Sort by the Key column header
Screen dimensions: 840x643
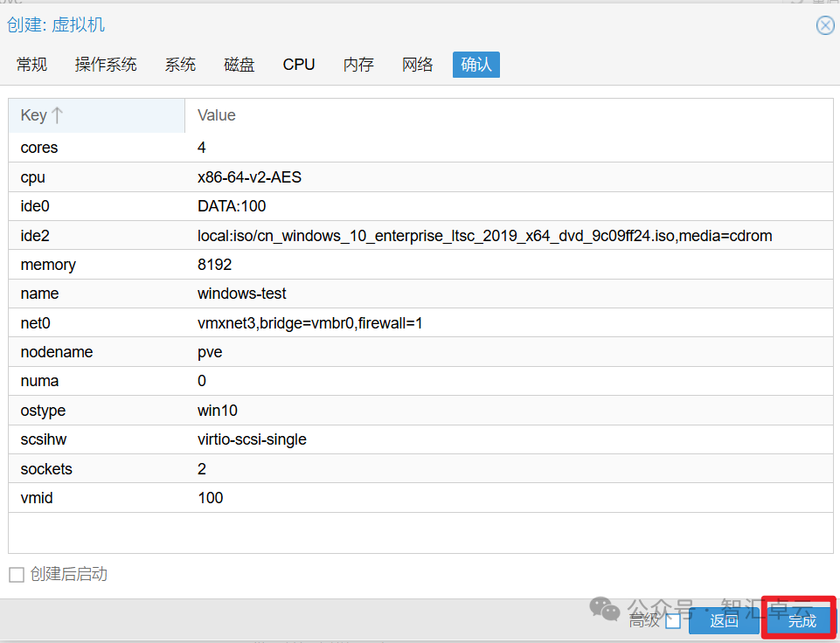pyautogui.click(x=96, y=115)
